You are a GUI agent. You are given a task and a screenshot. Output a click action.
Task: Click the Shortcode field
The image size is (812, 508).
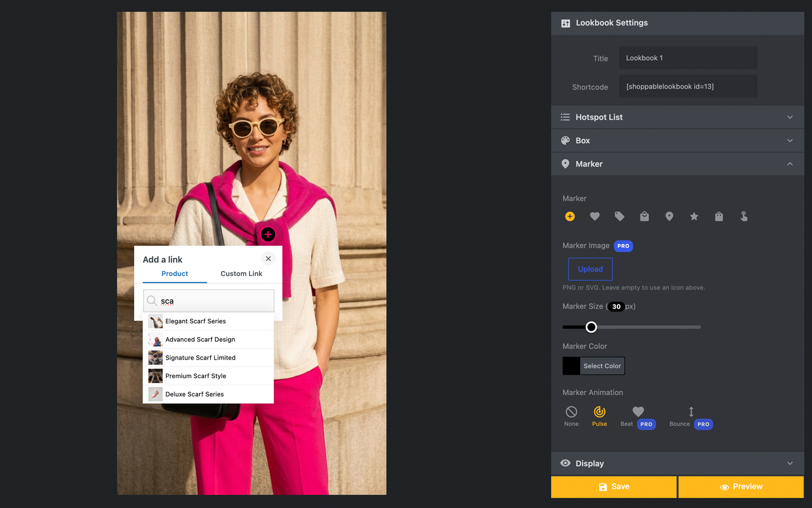[x=688, y=86]
